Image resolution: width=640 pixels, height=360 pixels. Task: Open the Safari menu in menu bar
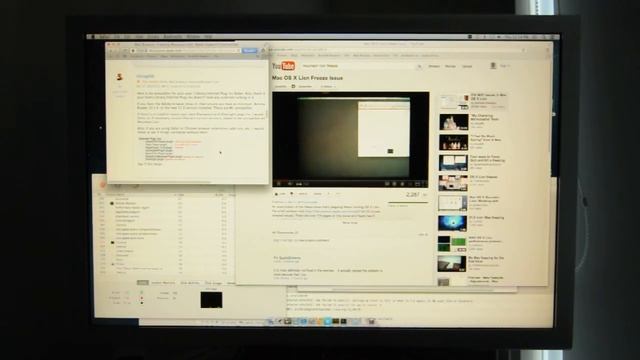(104, 37)
